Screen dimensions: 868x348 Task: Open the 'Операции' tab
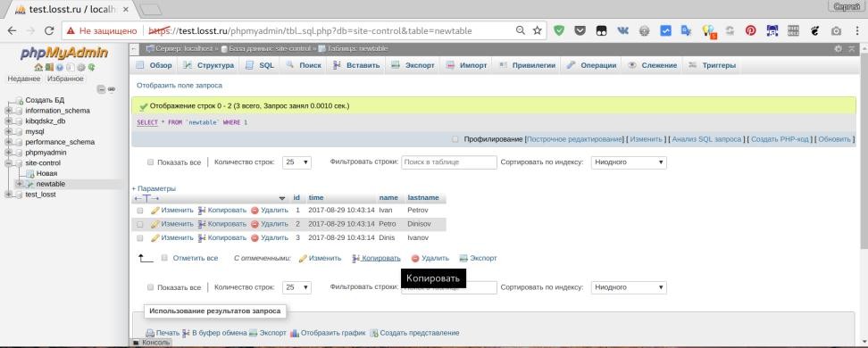(x=592, y=65)
